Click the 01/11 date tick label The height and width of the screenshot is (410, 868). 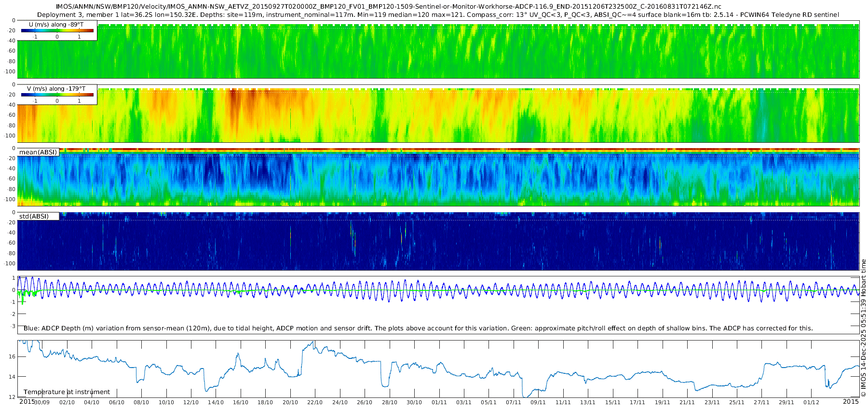tap(439, 402)
